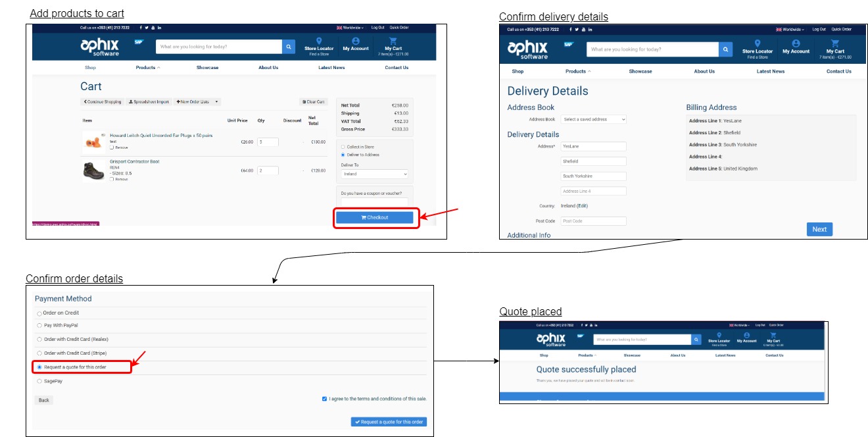This screenshot has height=437, width=868.
Task: Expand the Select a saved address dropdown
Action: point(593,119)
